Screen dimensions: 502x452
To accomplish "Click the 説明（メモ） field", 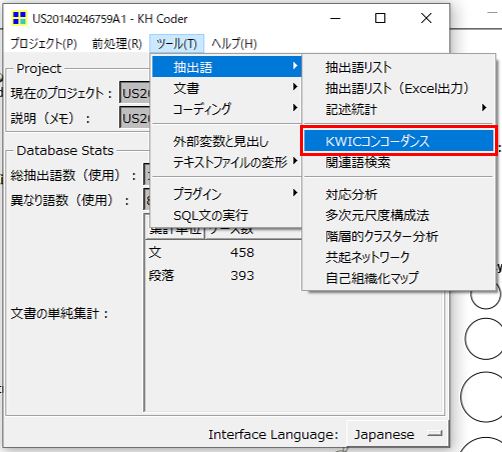I will pyautogui.click(x=135, y=117).
